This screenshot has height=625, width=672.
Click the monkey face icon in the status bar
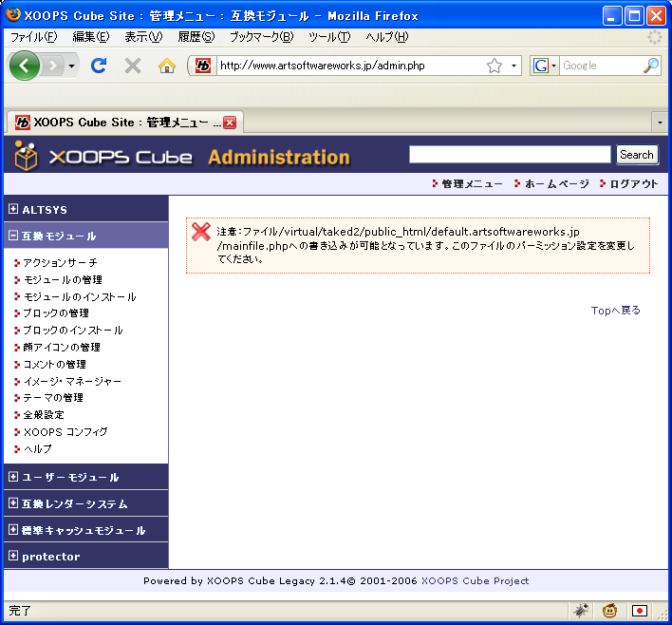pyautogui.click(x=609, y=611)
